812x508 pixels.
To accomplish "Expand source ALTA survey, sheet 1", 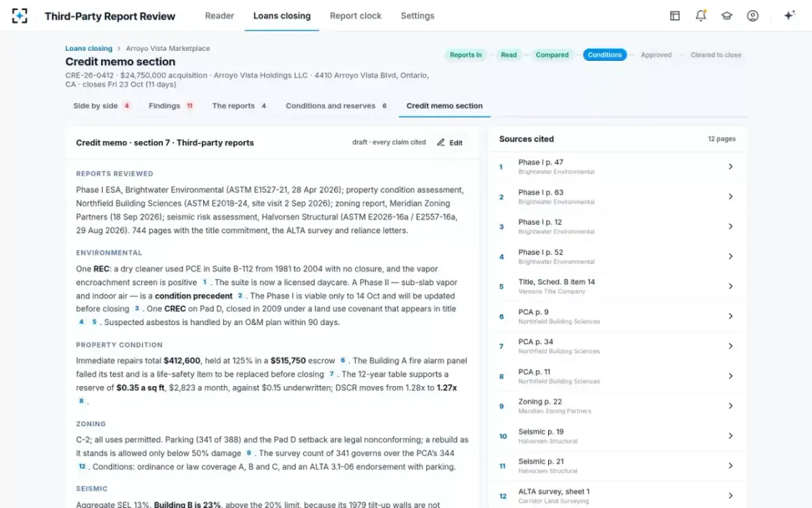I will coord(617,495).
